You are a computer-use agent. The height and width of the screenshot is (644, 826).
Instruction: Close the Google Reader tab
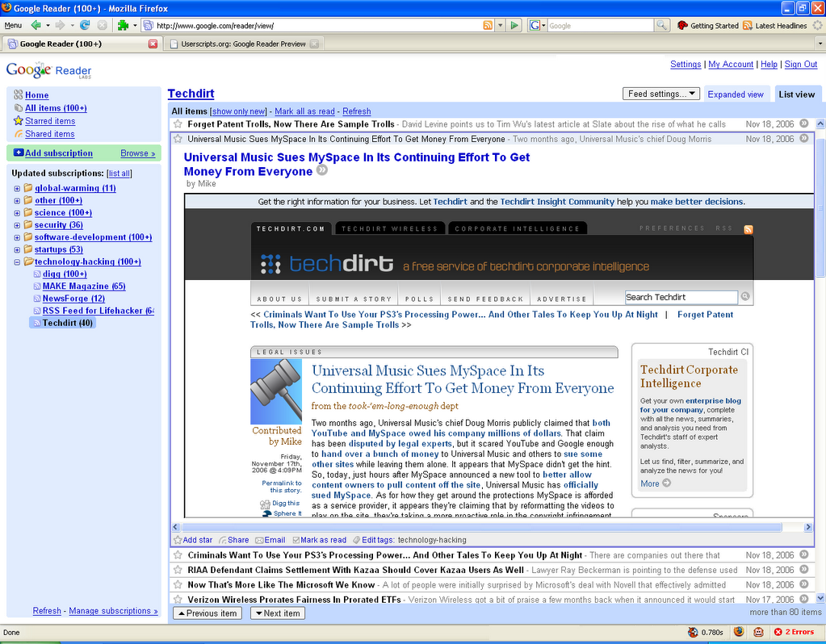[x=153, y=44]
